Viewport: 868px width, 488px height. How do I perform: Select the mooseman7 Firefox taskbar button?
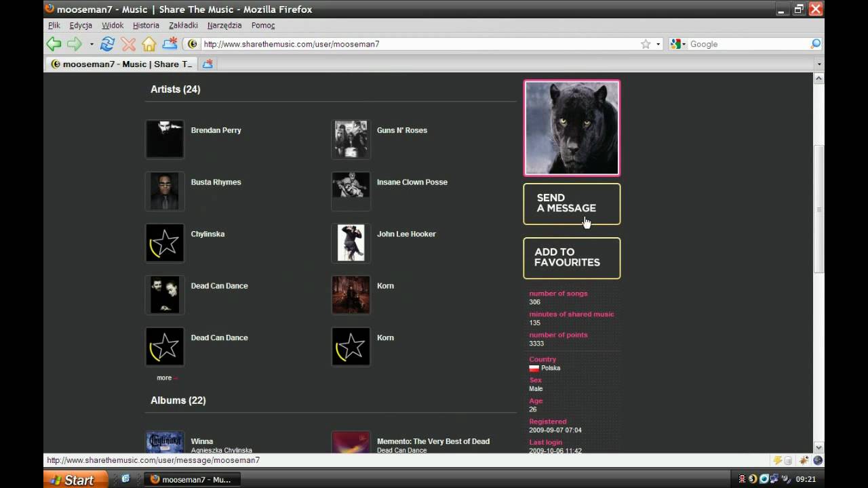click(x=193, y=479)
